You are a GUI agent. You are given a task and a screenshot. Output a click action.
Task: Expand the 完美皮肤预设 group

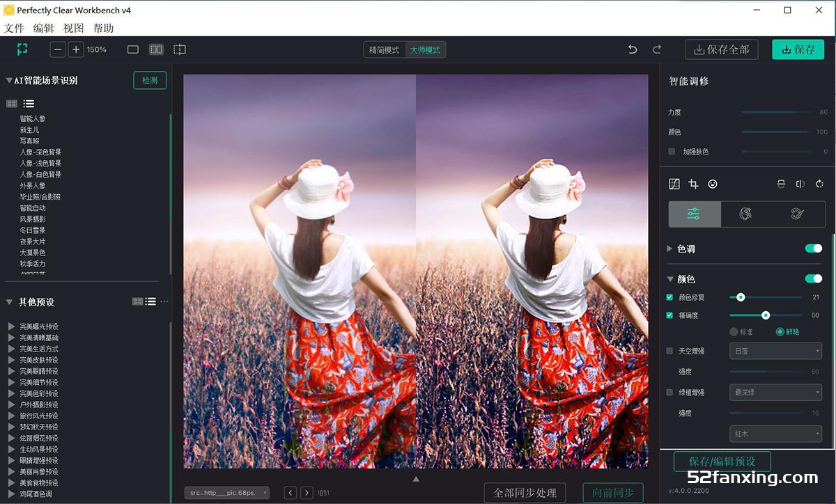[11, 360]
